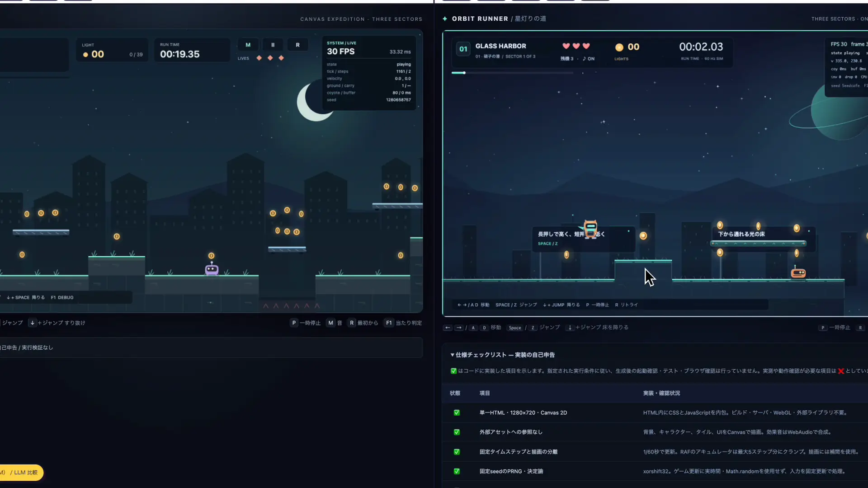Click the D keycap beside 移動

coord(484,328)
